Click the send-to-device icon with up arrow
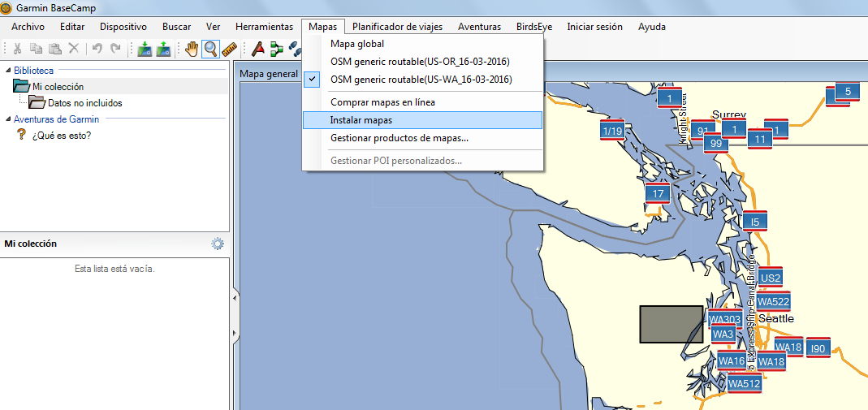Screen dimensions: 868x410 (163, 49)
